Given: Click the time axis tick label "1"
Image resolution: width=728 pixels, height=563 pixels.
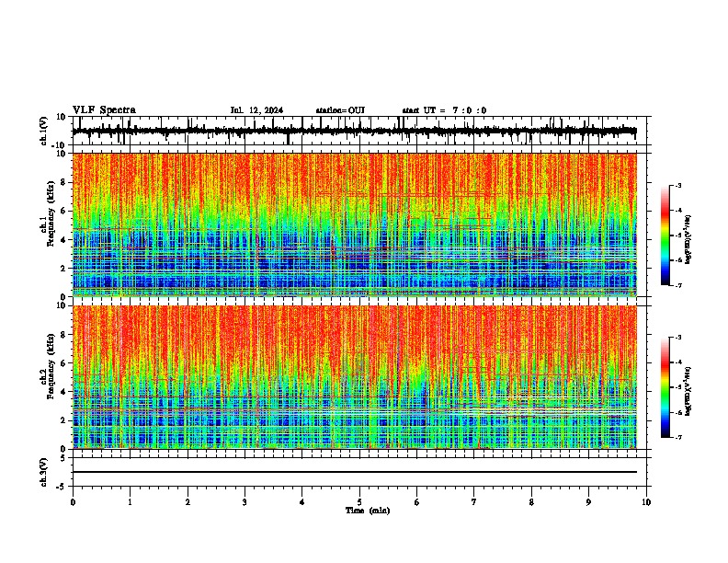Looking at the screenshot, I should tap(130, 502).
